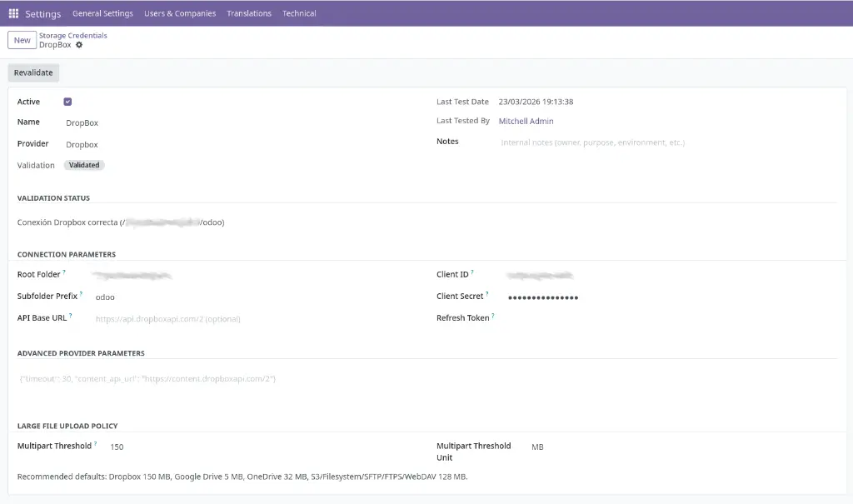
Task: Create a New storage credential
Action: 22,40
